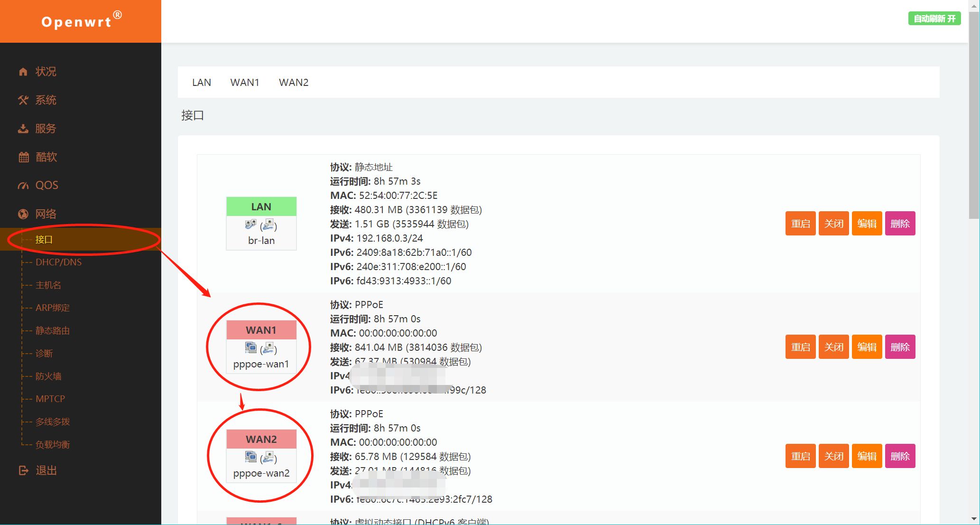Screen dimensions: 980x525
Task: Click the bridge icon in the LAN box
Action: tap(250, 225)
